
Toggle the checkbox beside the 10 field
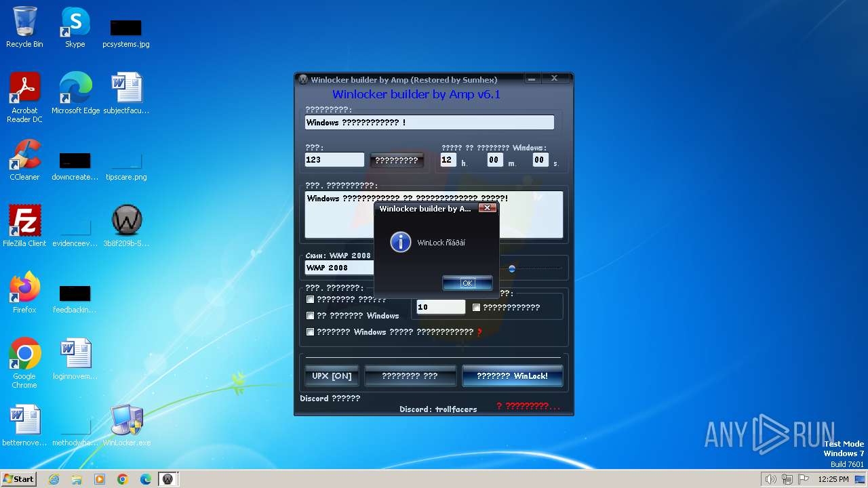tap(476, 307)
